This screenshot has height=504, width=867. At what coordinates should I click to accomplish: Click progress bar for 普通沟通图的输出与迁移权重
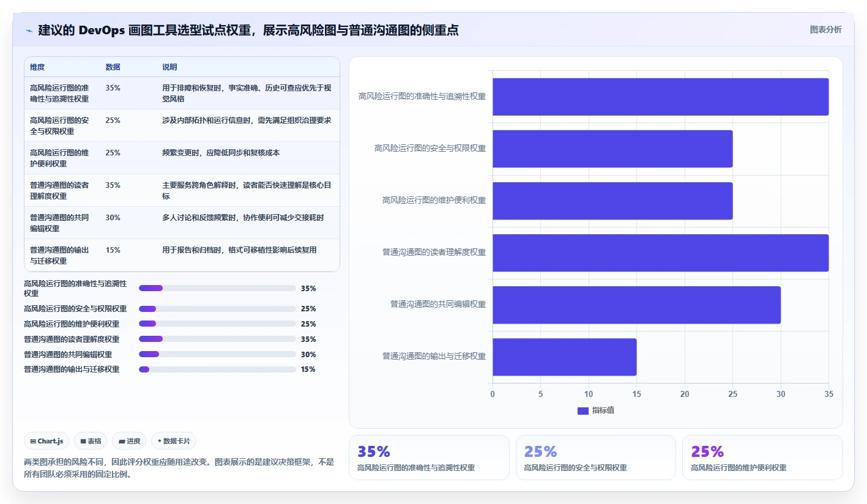pyautogui.click(x=217, y=369)
